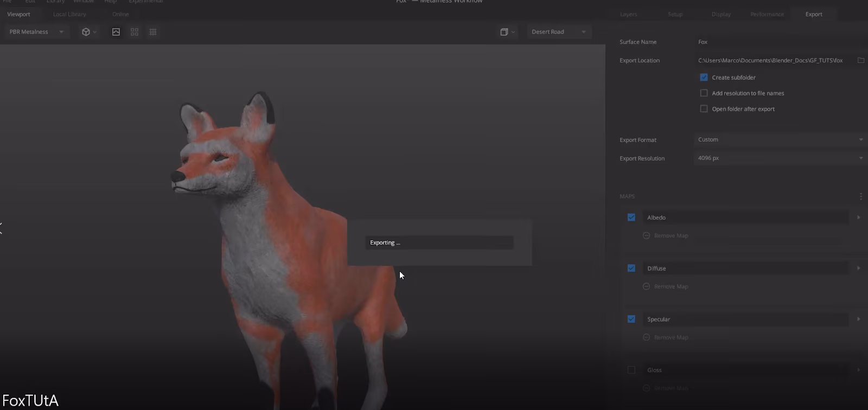This screenshot has width=868, height=410.
Task: Uncheck Create subfolder option
Action: [704, 78]
